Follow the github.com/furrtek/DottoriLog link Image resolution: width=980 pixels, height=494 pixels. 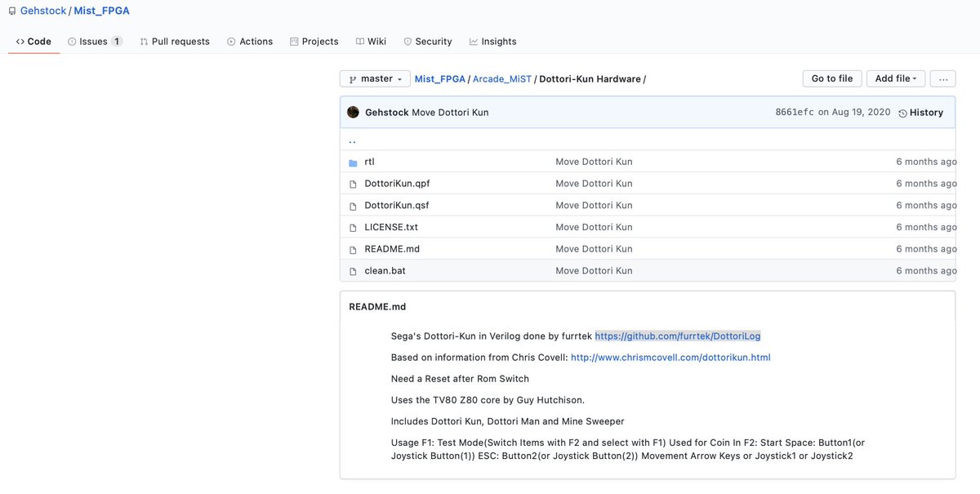coord(678,336)
